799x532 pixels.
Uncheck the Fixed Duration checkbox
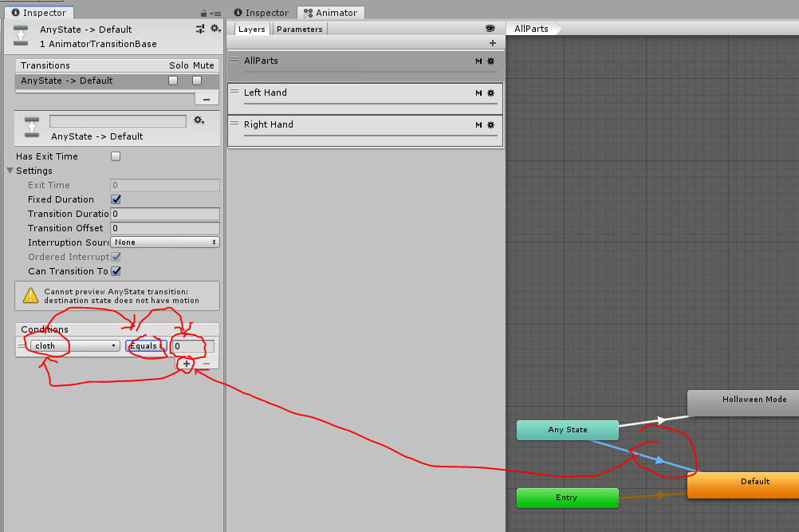116,199
